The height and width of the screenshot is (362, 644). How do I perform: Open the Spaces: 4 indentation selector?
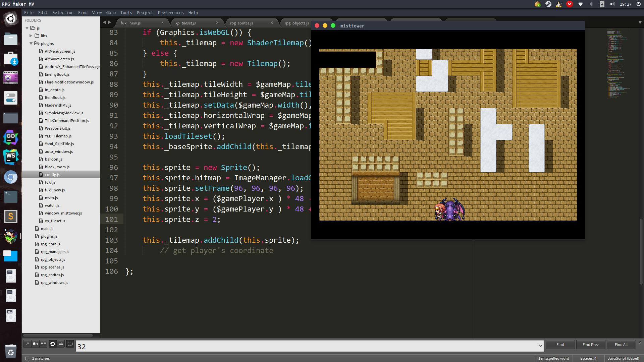click(x=588, y=358)
